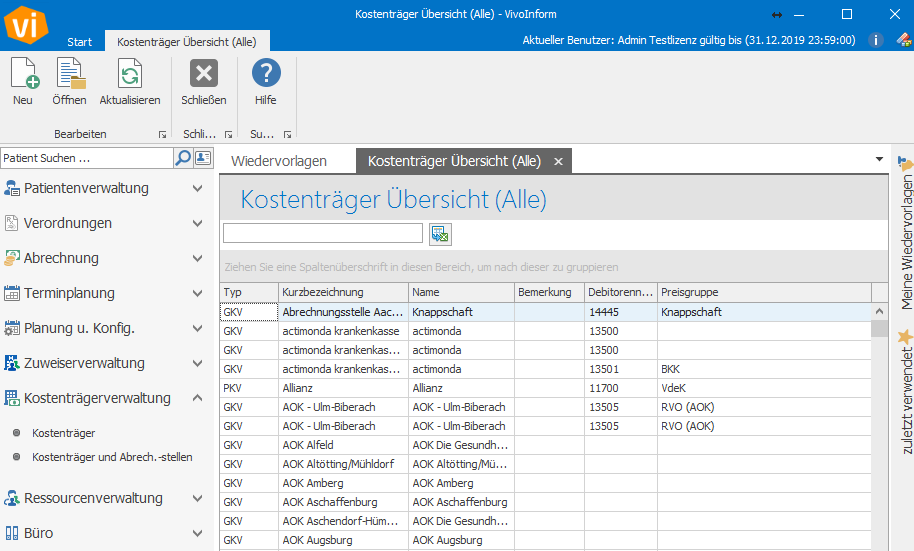
Task: Click the Planung u. Konfig. icon
Action: coord(12,328)
